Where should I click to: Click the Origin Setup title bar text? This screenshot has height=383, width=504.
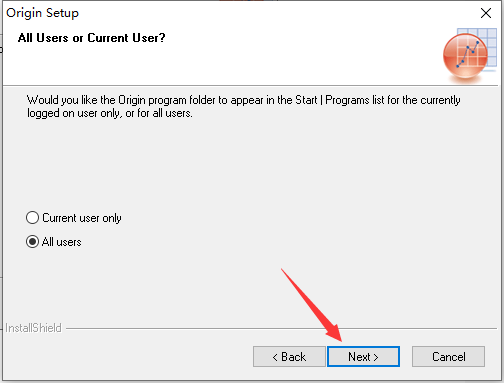click(43, 13)
